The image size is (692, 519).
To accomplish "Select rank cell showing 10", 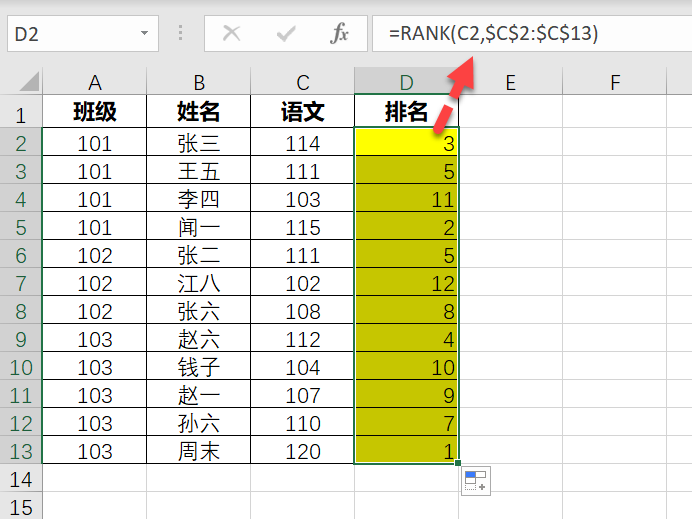I will 406,368.
